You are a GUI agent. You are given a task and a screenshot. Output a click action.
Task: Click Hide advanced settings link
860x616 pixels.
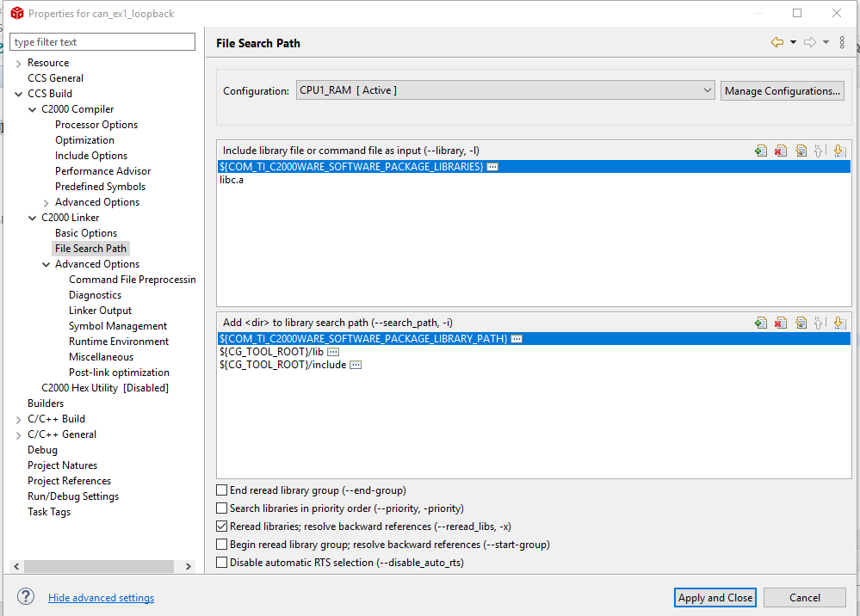tap(101, 598)
